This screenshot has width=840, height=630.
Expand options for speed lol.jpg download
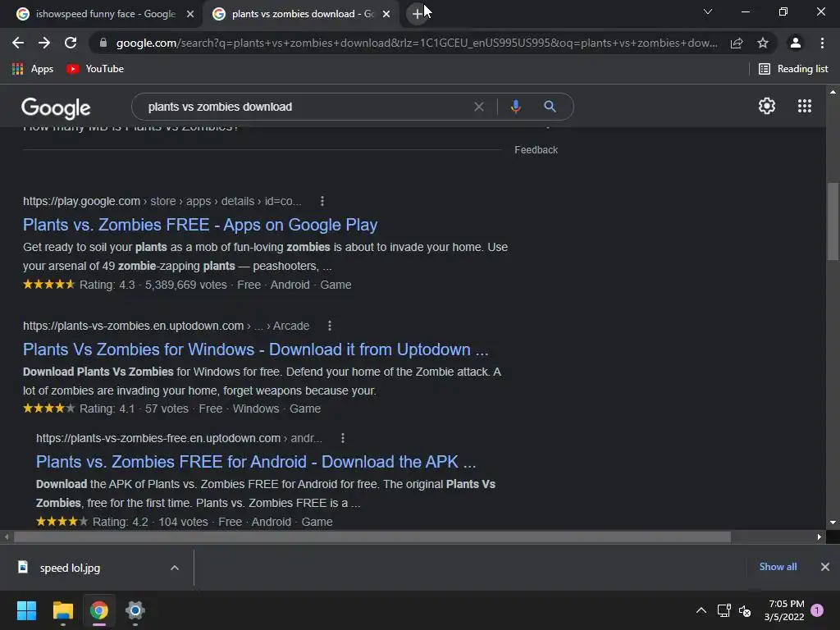[x=174, y=568]
